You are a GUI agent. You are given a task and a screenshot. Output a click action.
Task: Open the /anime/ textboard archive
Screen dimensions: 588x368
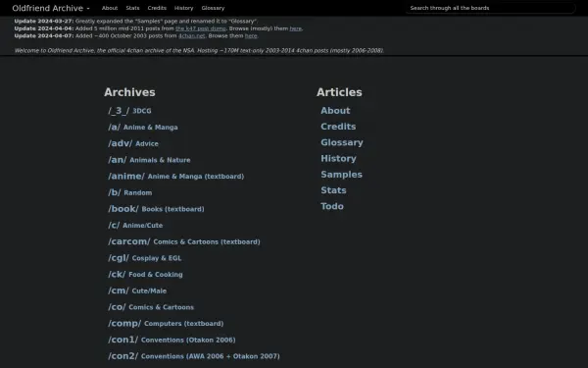coord(175,176)
